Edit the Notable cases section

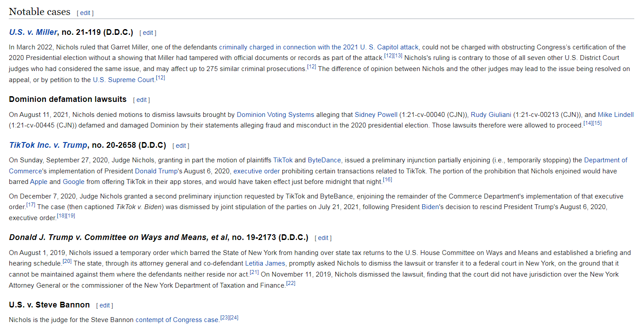pyautogui.click(x=85, y=13)
